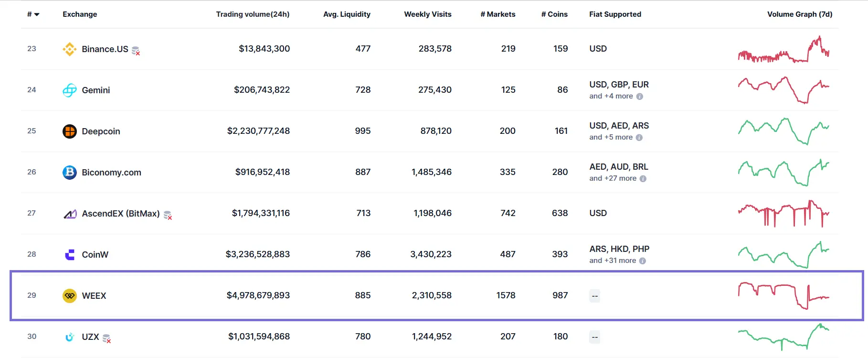Sort by # Markets header
Image resolution: width=868 pixels, height=359 pixels.
pos(498,14)
